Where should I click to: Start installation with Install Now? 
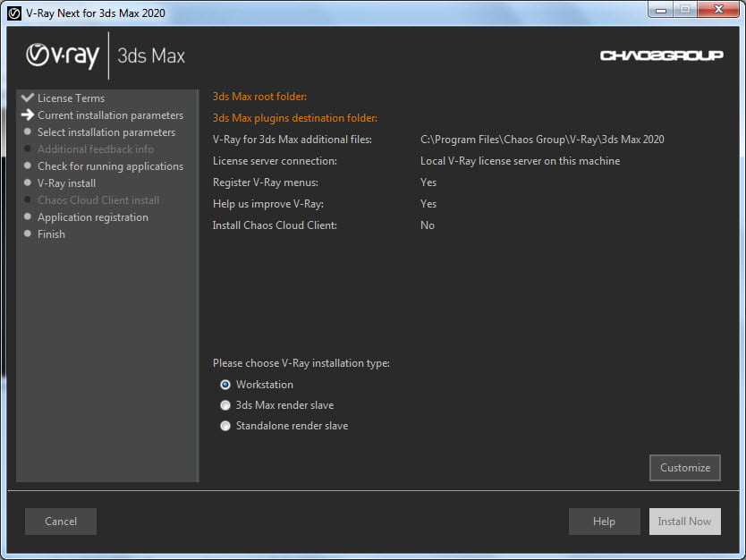[684, 522]
